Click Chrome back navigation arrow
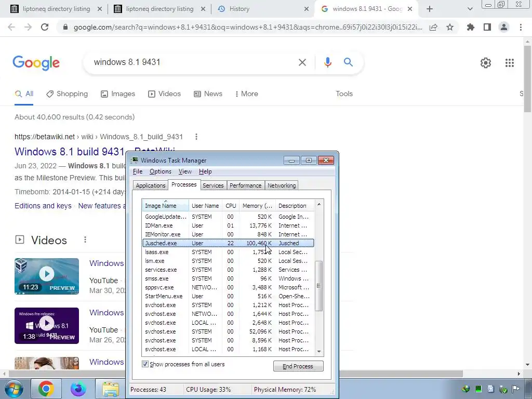This screenshot has width=532, height=399. point(11,27)
